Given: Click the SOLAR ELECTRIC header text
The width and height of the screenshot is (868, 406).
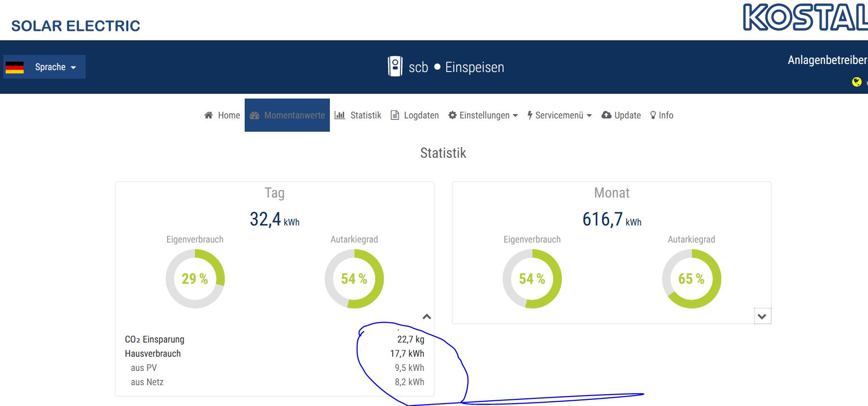Looking at the screenshot, I should click(x=76, y=26).
